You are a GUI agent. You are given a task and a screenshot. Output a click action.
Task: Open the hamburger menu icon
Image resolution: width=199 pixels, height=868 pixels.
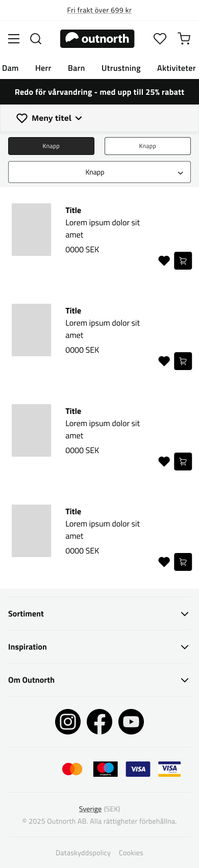(14, 39)
